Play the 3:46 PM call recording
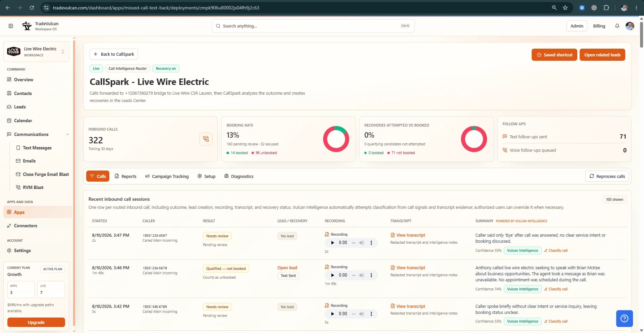This screenshot has height=333, width=644. (x=332, y=275)
